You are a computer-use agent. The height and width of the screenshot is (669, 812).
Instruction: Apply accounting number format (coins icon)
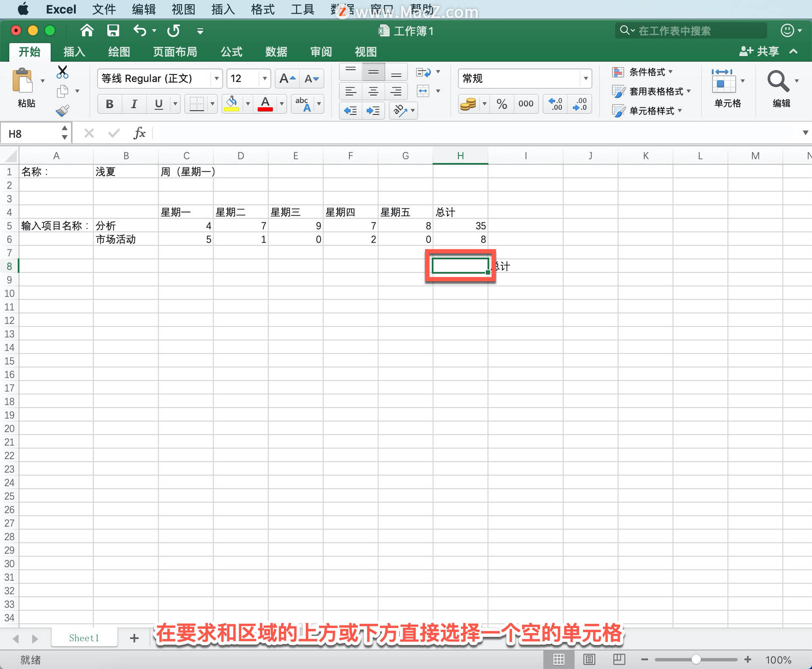(x=468, y=104)
